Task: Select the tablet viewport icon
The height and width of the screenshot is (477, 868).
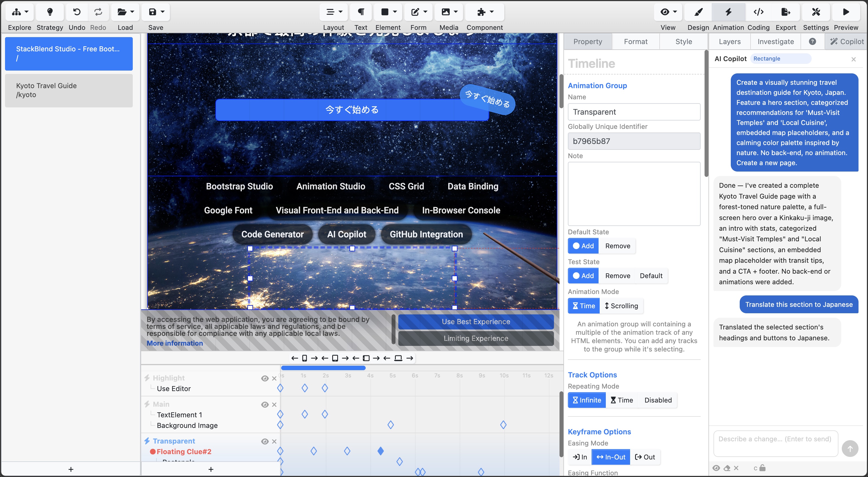Action: [x=335, y=358]
